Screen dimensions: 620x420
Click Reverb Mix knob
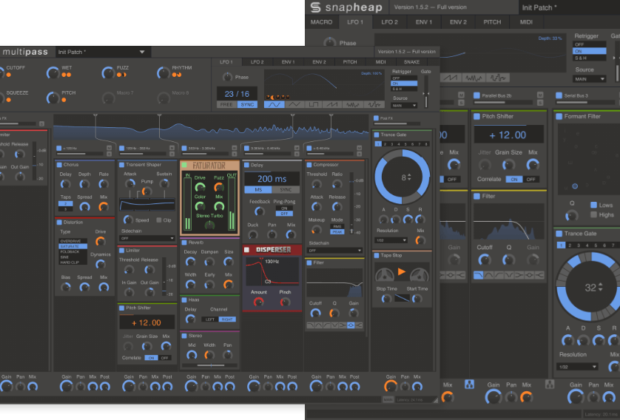click(x=228, y=284)
